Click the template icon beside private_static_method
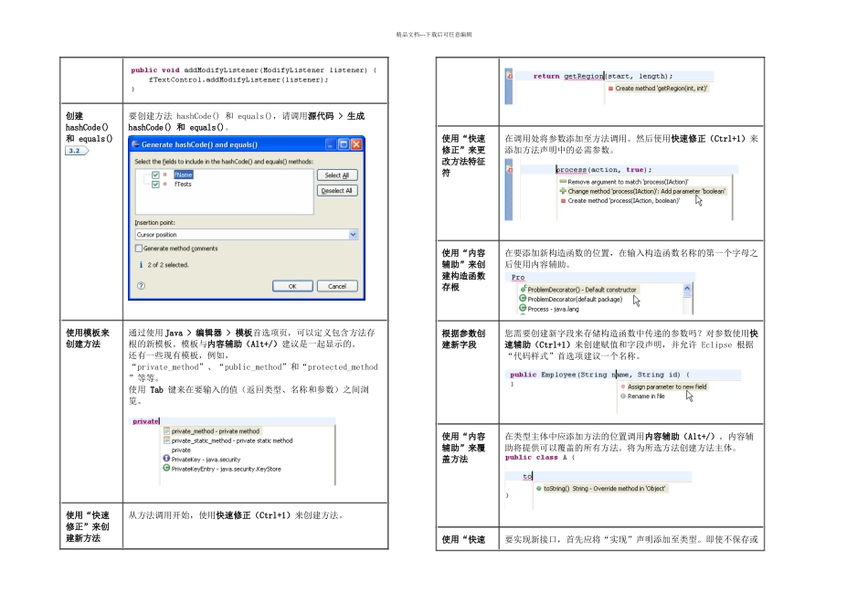868x614 pixels. point(166,440)
